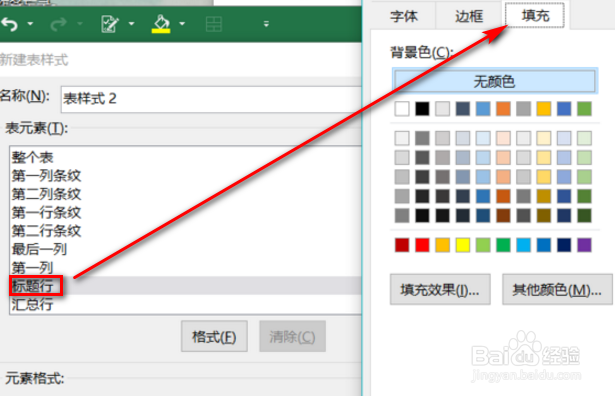Viewport: 615px width, 396px height.
Task: Select 第二列条纹 in element list
Action: 185,194
